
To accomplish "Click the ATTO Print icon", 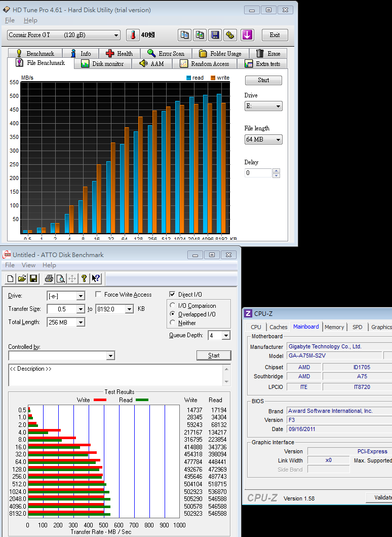I will 49,278.
